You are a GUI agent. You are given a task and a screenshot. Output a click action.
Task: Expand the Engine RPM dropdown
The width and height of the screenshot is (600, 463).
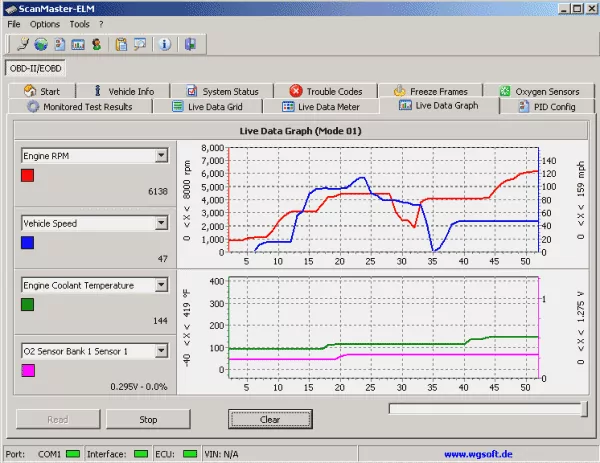coord(161,156)
